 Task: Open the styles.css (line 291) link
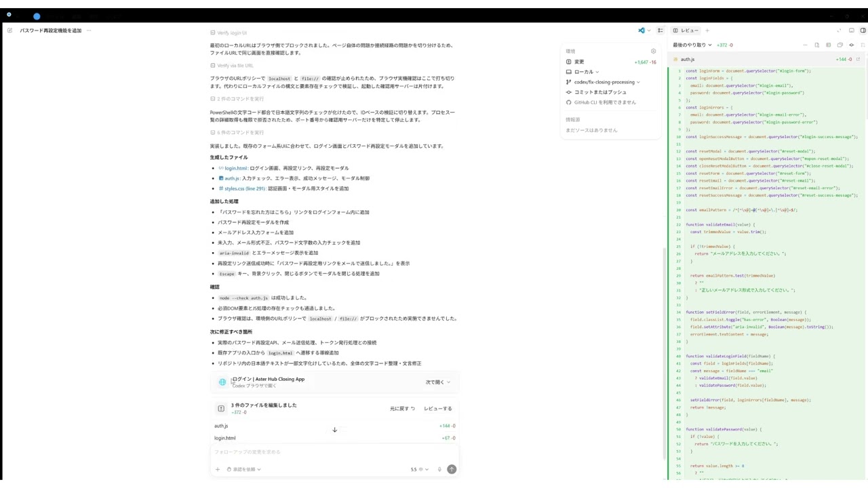point(245,188)
